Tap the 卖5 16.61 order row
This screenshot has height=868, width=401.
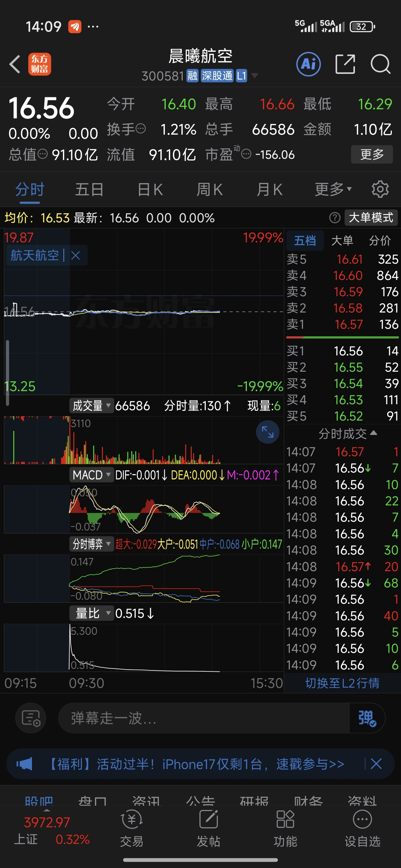point(342,259)
